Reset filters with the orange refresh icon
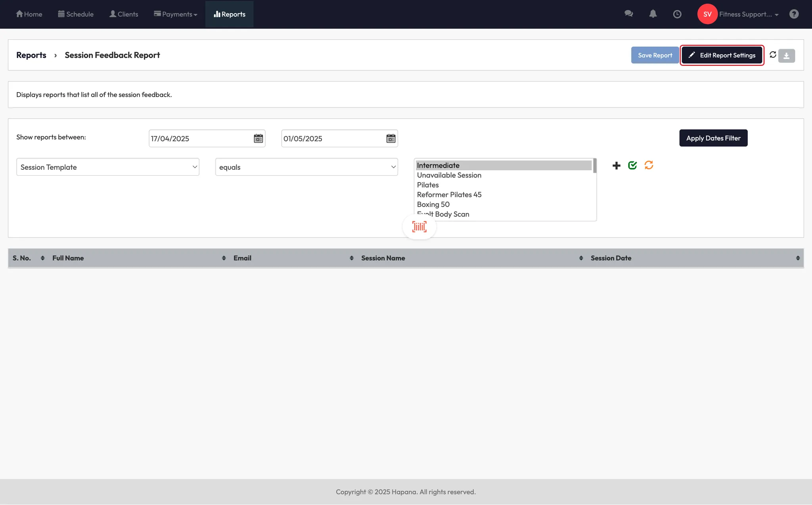 coord(649,165)
